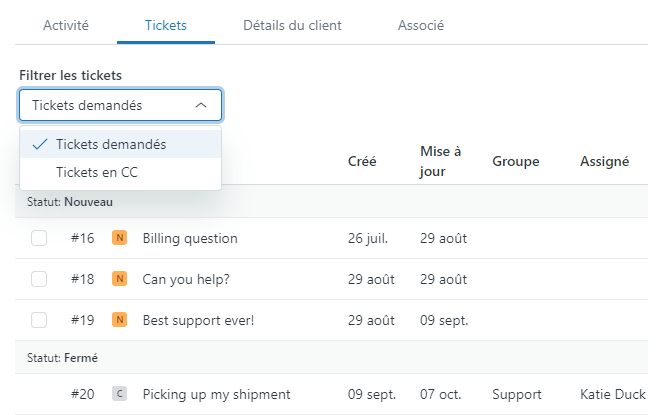
Task: Select the checkbox for ticket #18
Action: [x=39, y=279]
